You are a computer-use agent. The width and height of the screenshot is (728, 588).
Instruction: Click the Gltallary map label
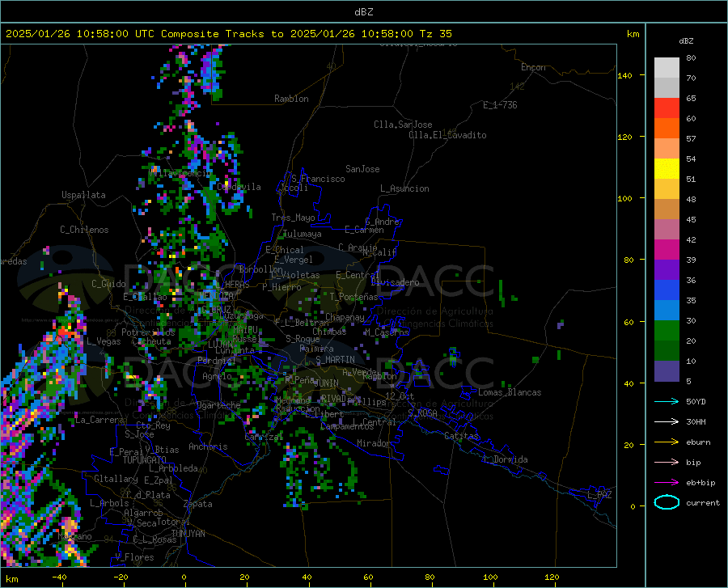(x=116, y=479)
